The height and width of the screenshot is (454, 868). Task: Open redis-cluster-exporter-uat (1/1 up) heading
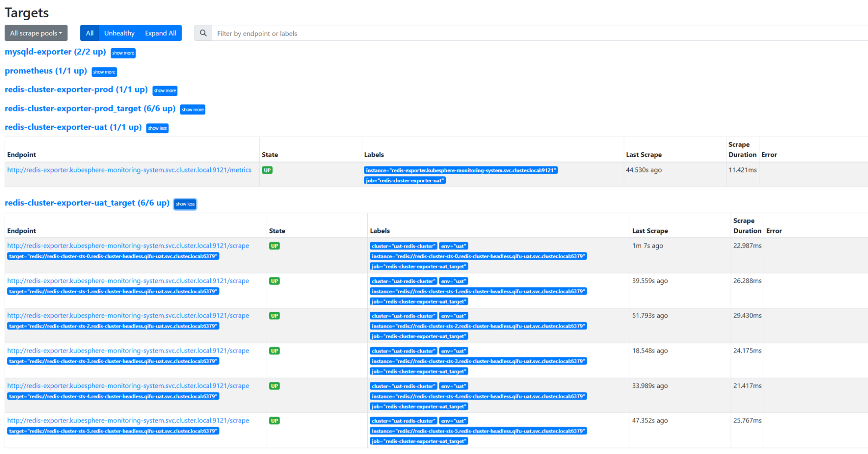pos(73,127)
